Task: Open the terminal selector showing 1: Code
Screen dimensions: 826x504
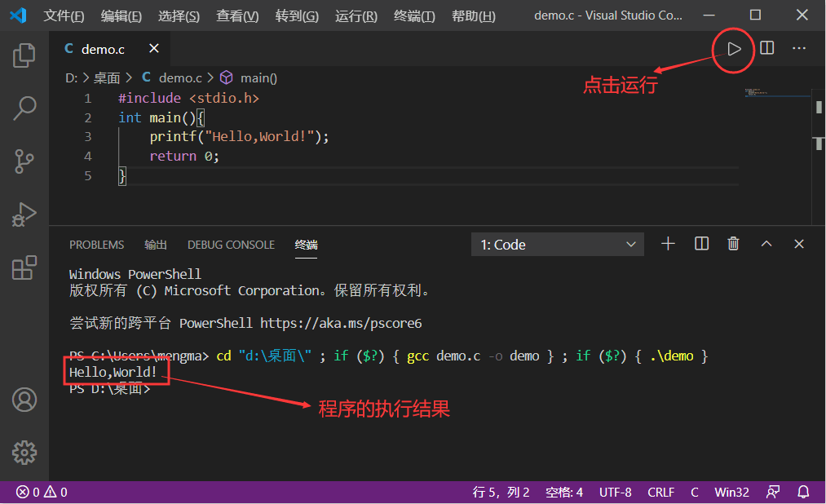Action: [557, 243]
